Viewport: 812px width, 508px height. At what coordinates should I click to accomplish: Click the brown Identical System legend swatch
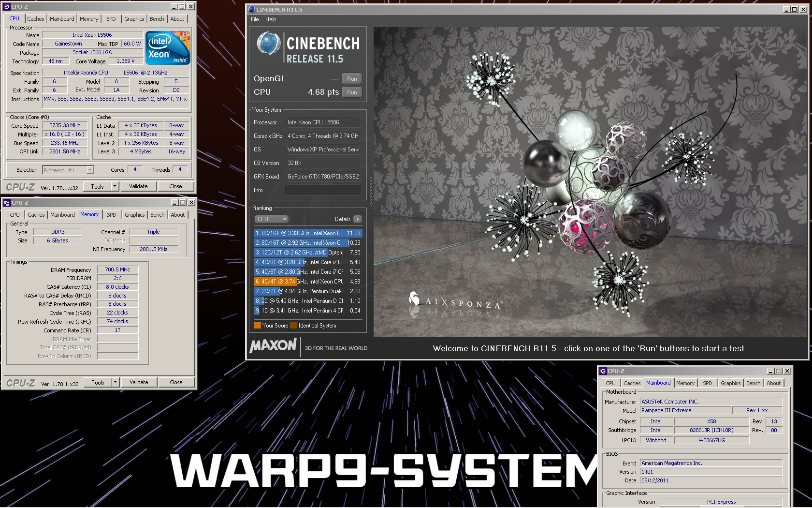[293, 326]
